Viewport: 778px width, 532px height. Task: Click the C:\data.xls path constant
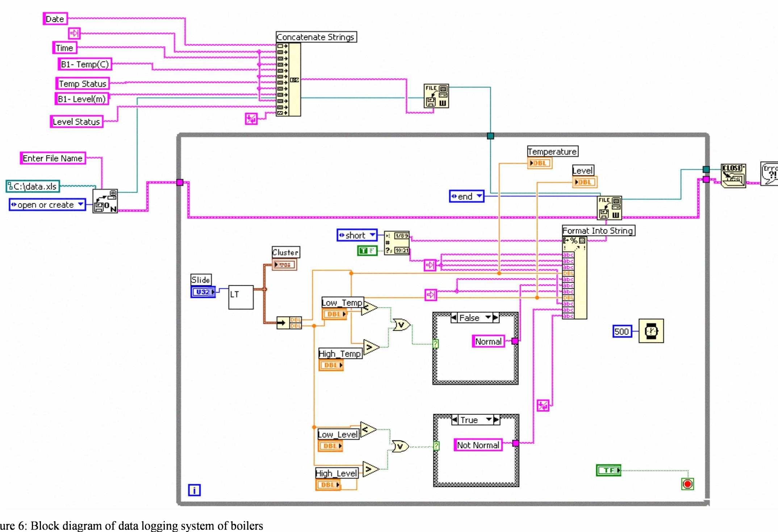tap(33, 186)
